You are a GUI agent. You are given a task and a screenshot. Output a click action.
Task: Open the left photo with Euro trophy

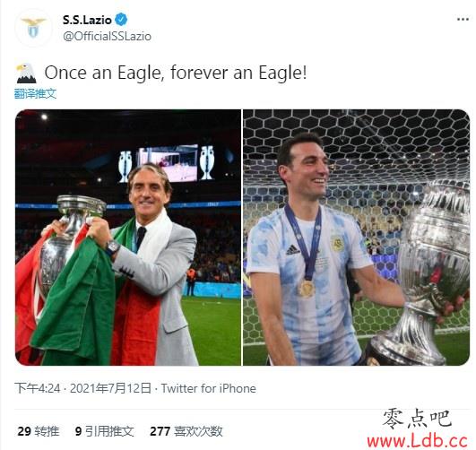[128, 238]
